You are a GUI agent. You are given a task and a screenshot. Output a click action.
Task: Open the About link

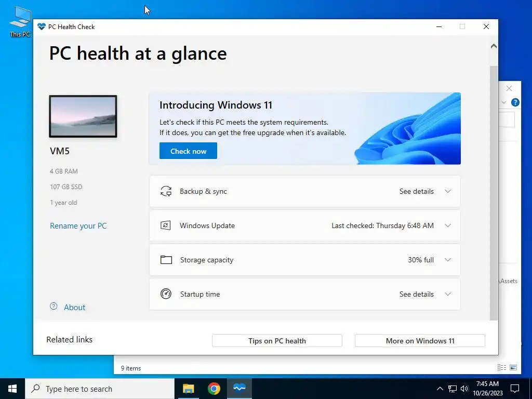click(75, 308)
